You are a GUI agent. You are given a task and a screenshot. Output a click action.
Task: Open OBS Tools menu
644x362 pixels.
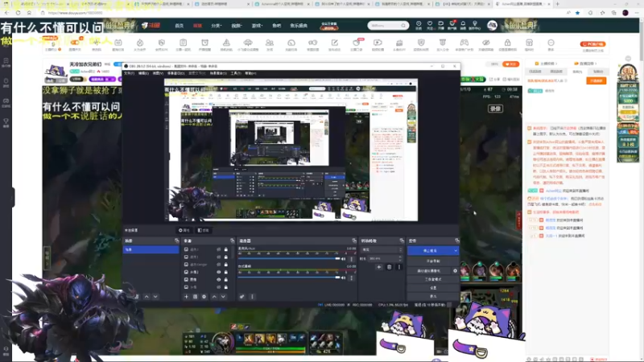[236, 73]
